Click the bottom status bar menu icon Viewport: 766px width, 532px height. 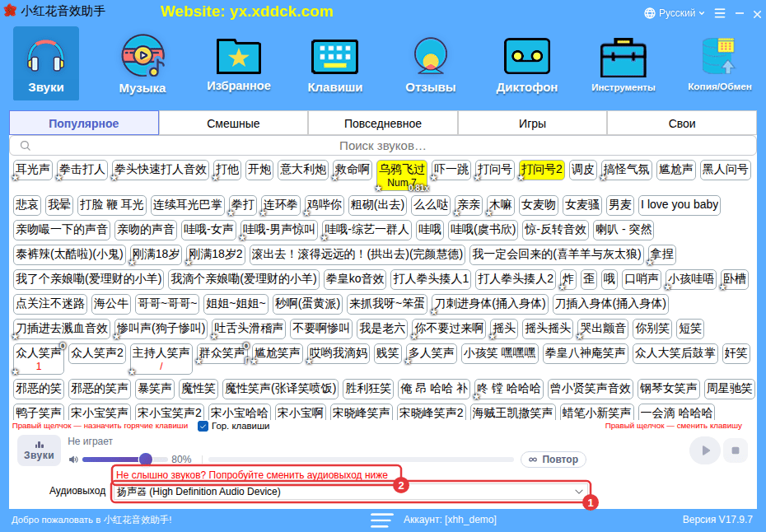click(381, 520)
